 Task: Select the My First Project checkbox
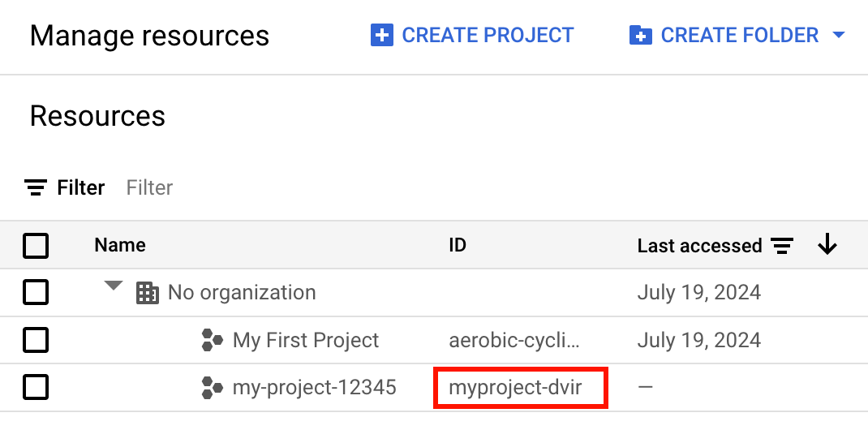(x=36, y=340)
